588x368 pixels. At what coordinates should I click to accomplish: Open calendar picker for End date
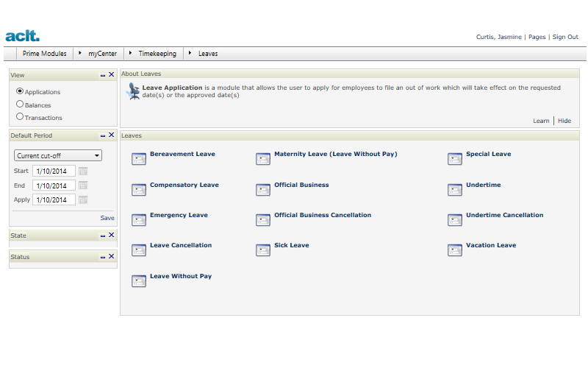[83, 185]
